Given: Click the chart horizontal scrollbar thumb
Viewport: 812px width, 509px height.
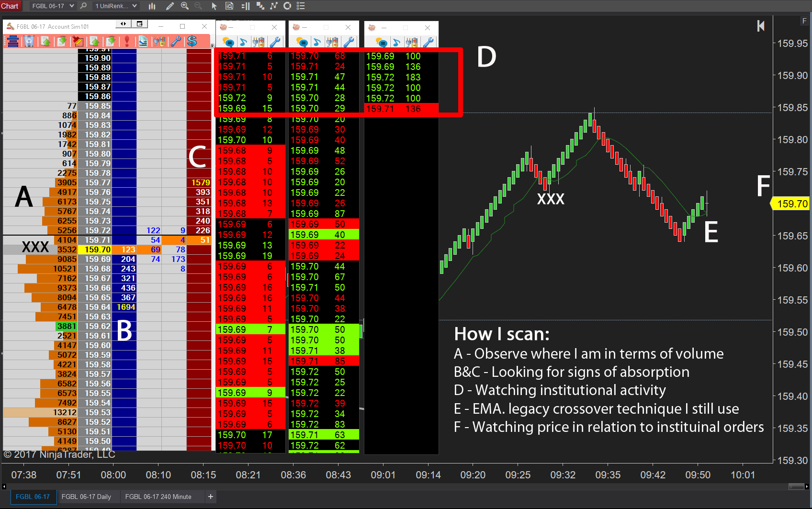Looking at the screenshot, I should 796,486.
